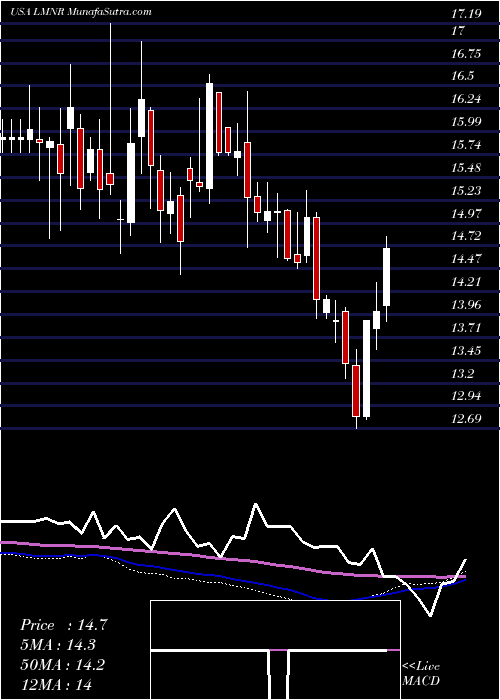Click the 14.47 price axis label

point(466,259)
